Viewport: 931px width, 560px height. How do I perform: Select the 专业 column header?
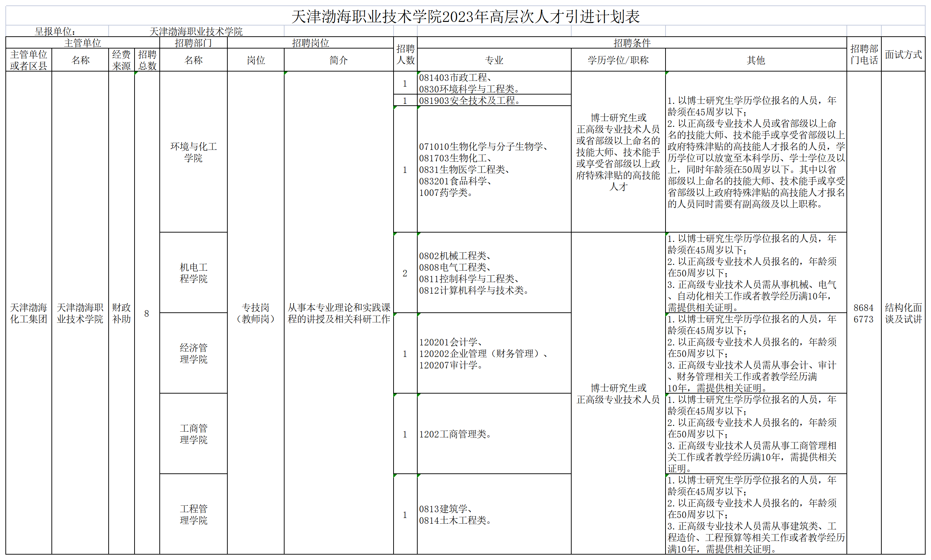(494, 60)
